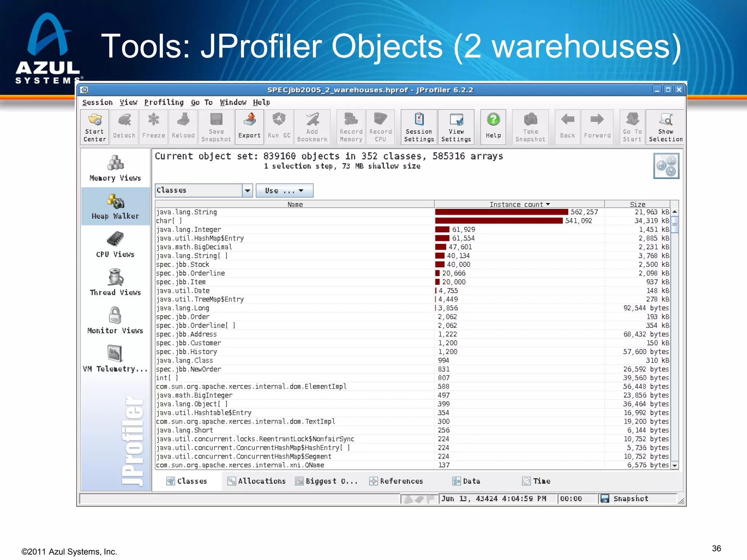747x560 pixels.
Task: Select the java.lang.String row
Action: point(413,212)
